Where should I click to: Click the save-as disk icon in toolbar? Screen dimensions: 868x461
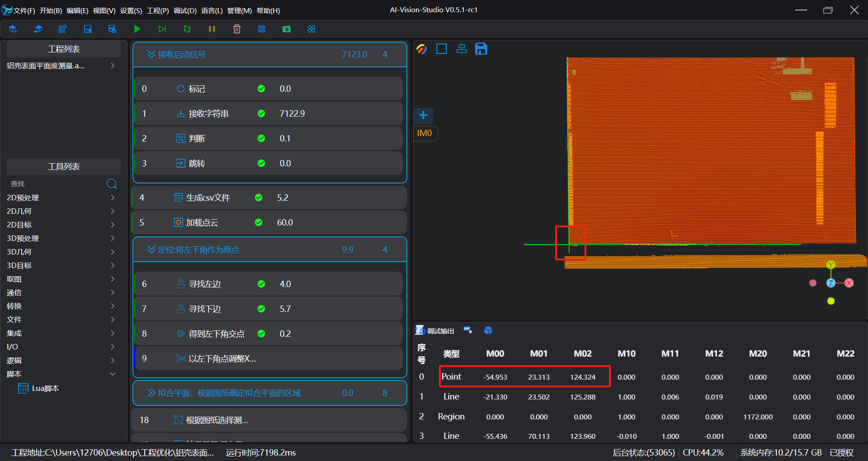(x=113, y=29)
